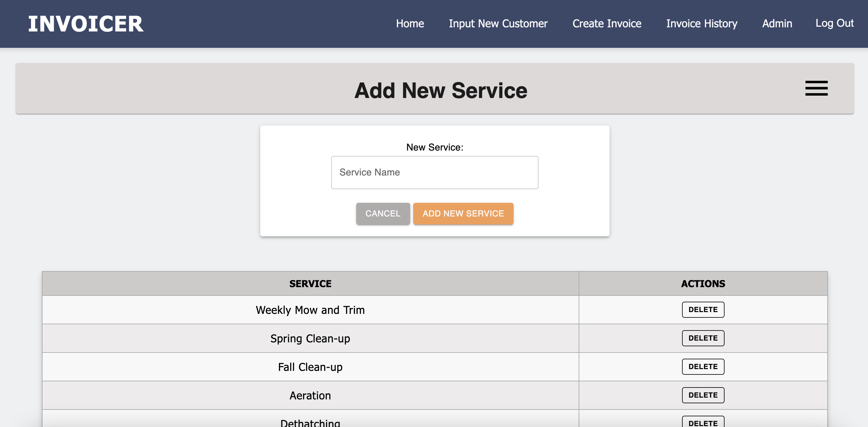Delete the Spring Clean-up service
868x427 pixels.
coord(703,338)
